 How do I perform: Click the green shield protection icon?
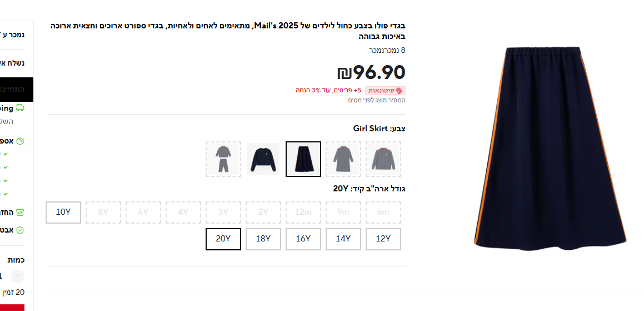tap(20, 230)
